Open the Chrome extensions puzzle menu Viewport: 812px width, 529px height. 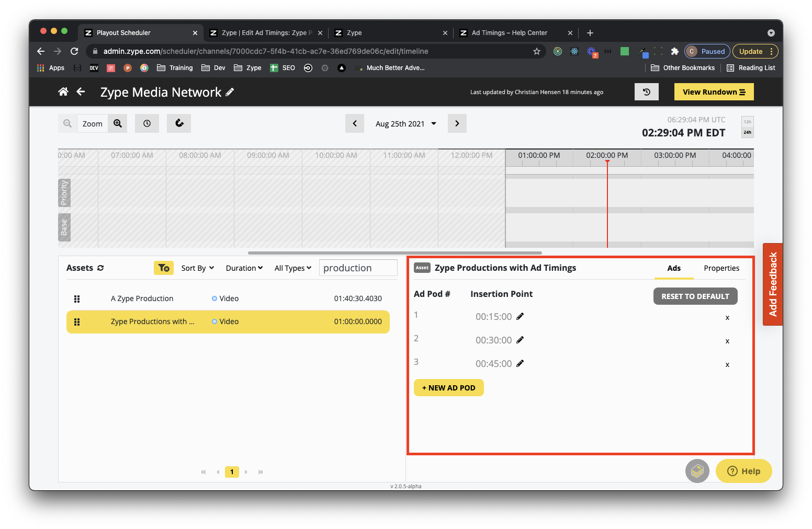[x=674, y=51]
